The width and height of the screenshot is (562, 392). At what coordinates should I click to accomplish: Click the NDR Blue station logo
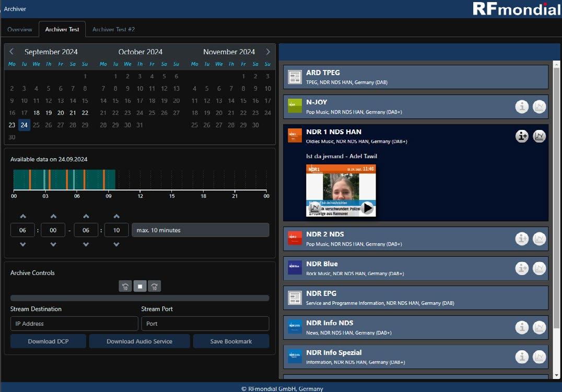[x=295, y=267]
